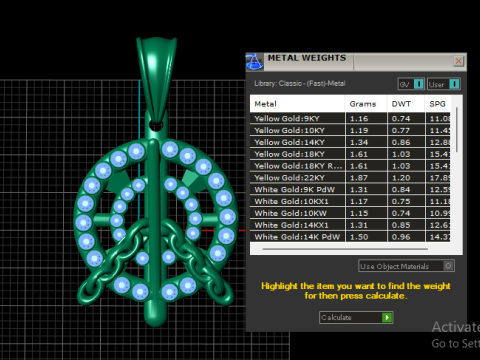Click the Library: Classic - (Fast)-Metal label
Image resolution: width=480 pixels, height=360 pixels.
pyautogui.click(x=300, y=83)
